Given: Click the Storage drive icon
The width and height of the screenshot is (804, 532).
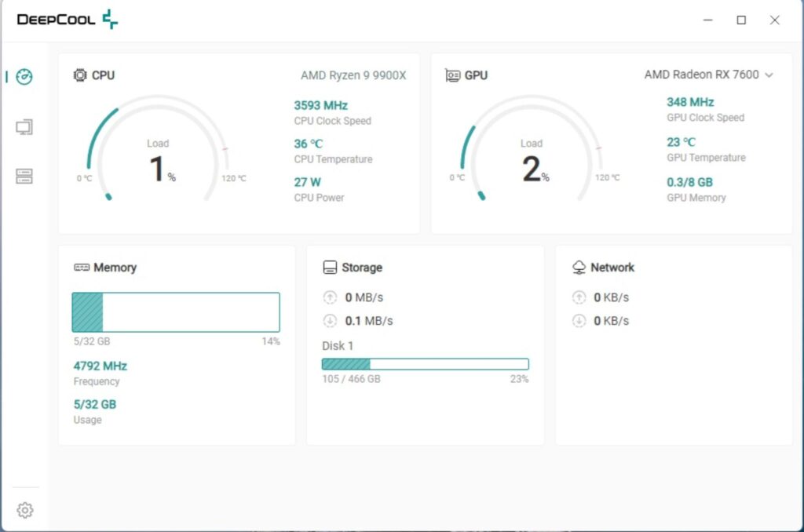Looking at the screenshot, I should click(x=330, y=268).
